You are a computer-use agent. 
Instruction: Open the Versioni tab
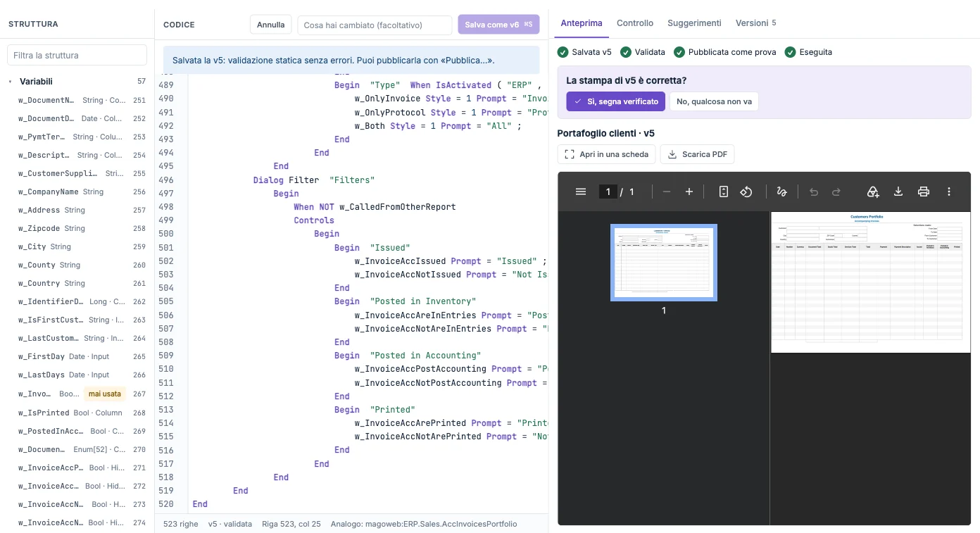756,23
